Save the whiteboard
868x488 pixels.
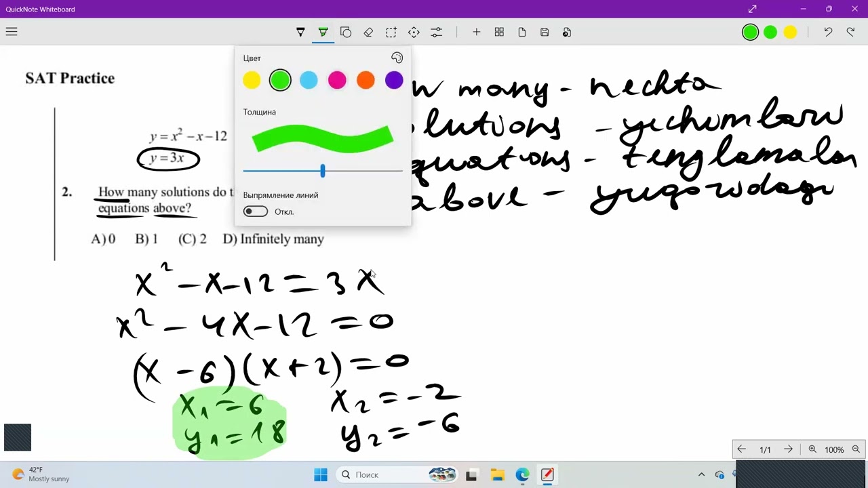click(545, 32)
